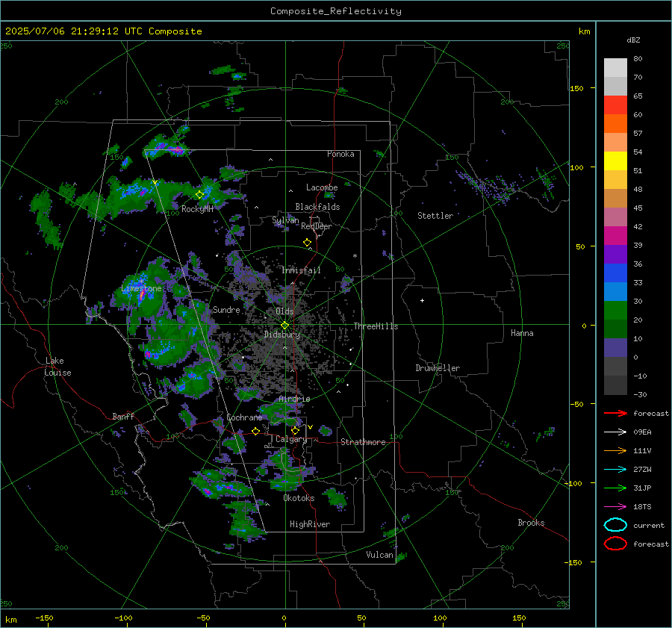Image resolution: width=672 pixels, height=628 pixels.
Task: Click the Drumheller label
Action: pyautogui.click(x=438, y=368)
